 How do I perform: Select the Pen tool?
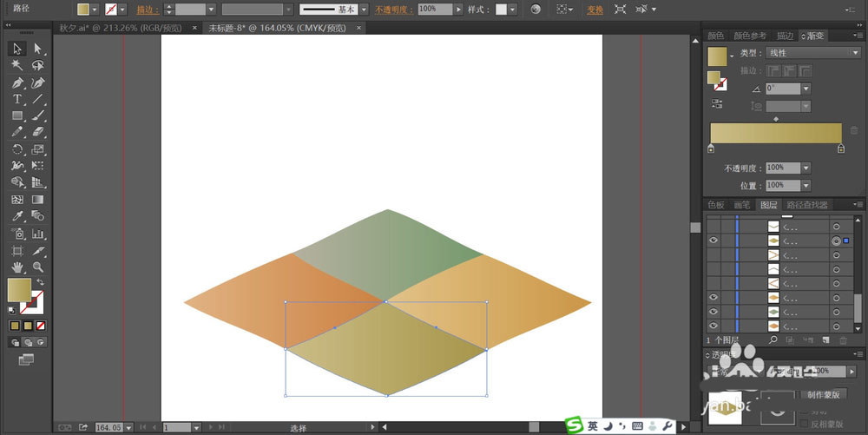pyautogui.click(x=17, y=83)
